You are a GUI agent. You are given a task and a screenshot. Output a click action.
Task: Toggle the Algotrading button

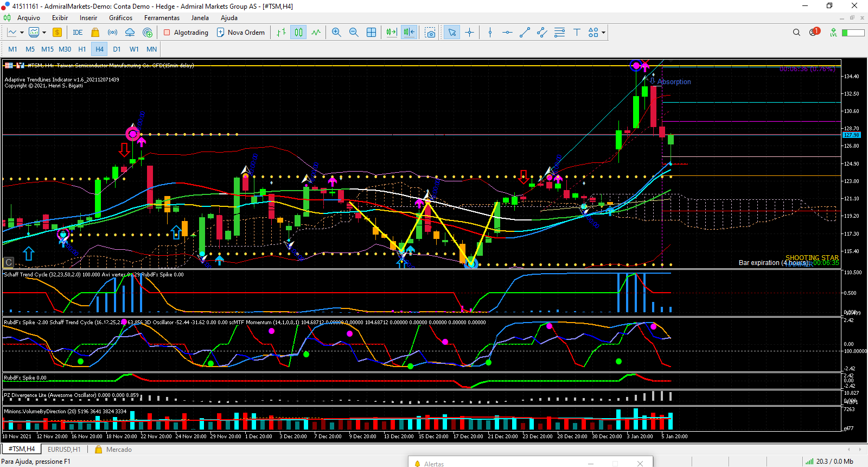(x=186, y=33)
